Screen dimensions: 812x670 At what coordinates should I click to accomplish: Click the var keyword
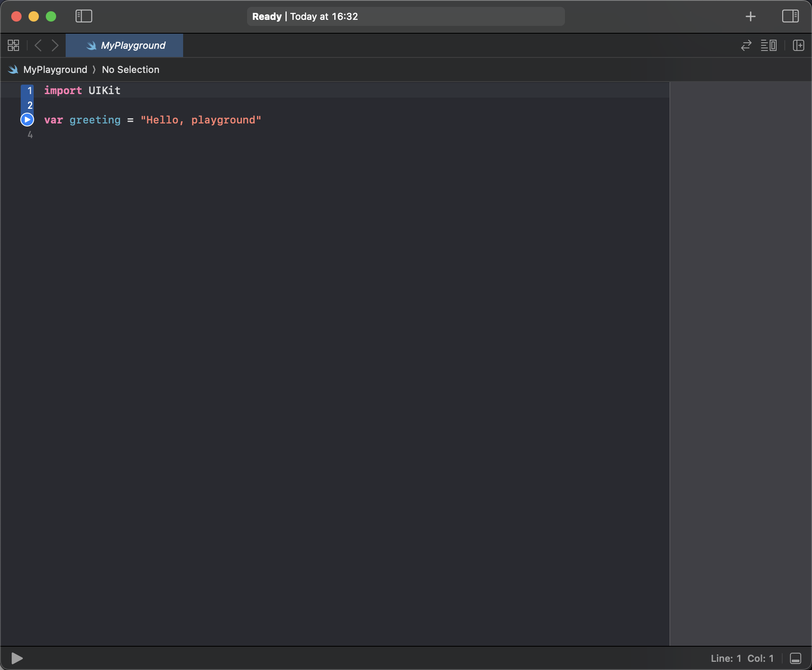tap(54, 120)
